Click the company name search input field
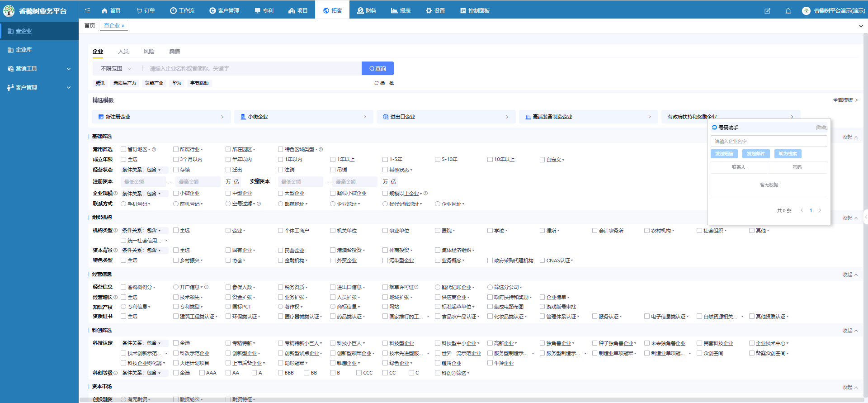The image size is (868, 403). [253, 69]
